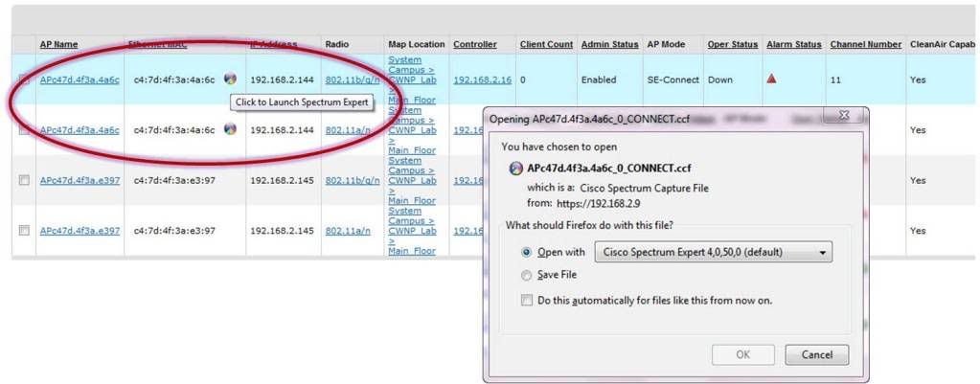Sort by Alarm Status column header
Viewport: 980px width, 384px height.
[794, 44]
